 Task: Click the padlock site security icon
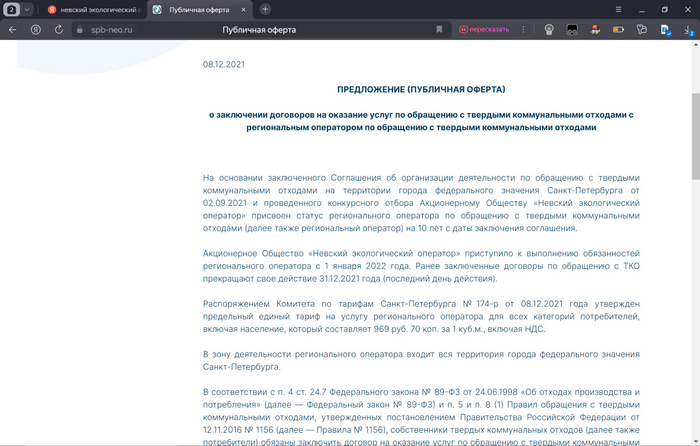point(80,30)
